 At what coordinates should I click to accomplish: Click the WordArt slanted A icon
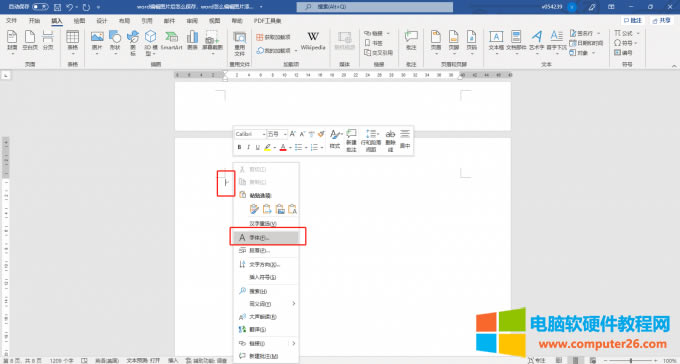click(x=536, y=40)
